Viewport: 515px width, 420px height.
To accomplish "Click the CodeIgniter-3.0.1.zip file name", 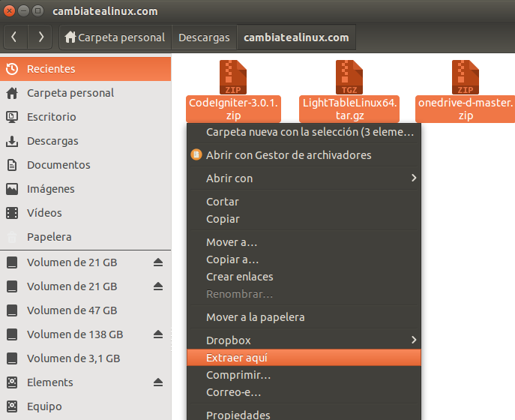I will click(x=234, y=109).
